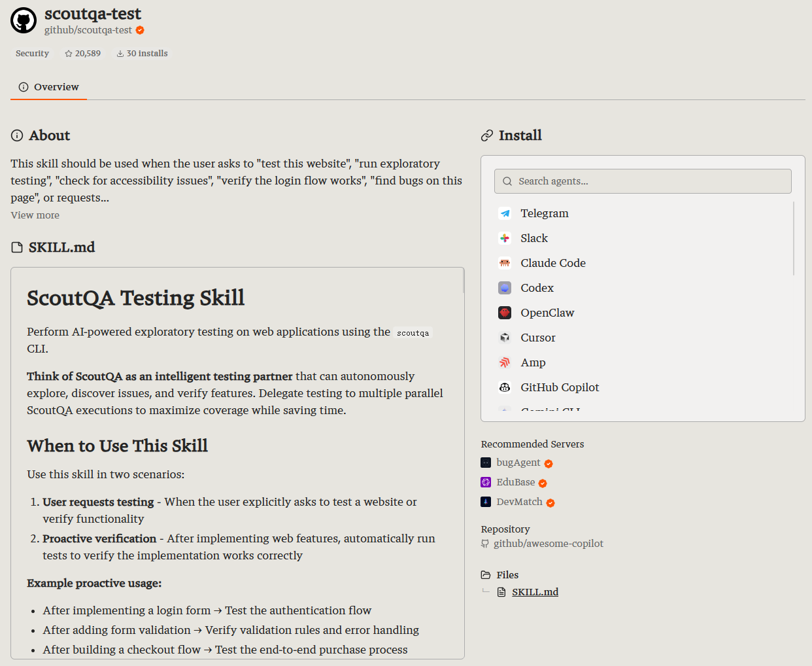This screenshot has width=812, height=666.
Task: Select the Telegram icon
Action: click(505, 213)
